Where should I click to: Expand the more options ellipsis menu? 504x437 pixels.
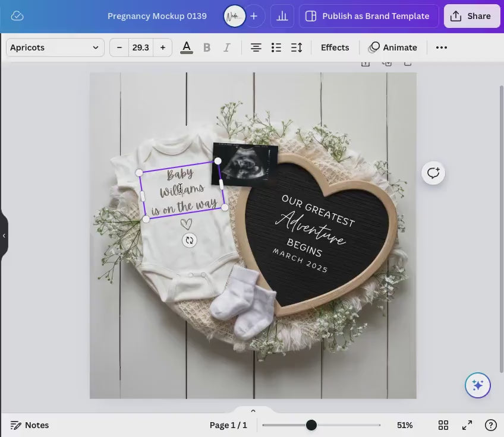441,47
